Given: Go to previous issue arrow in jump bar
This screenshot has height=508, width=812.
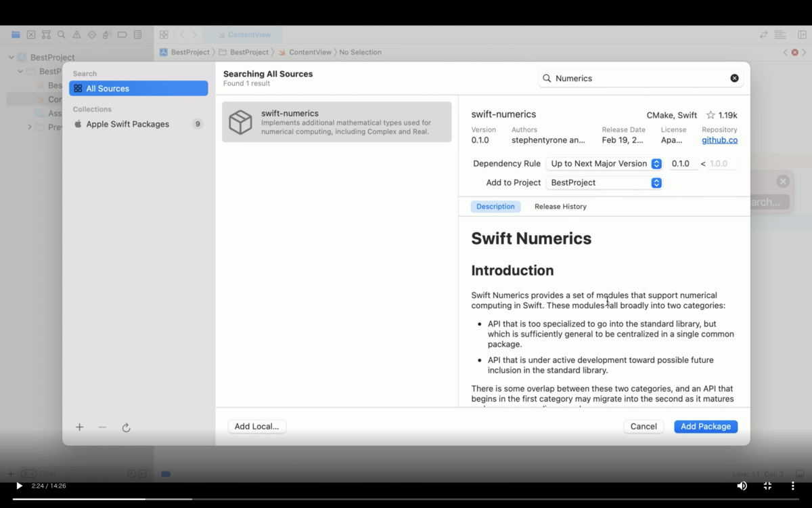Looking at the screenshot, I should [786, 52].
